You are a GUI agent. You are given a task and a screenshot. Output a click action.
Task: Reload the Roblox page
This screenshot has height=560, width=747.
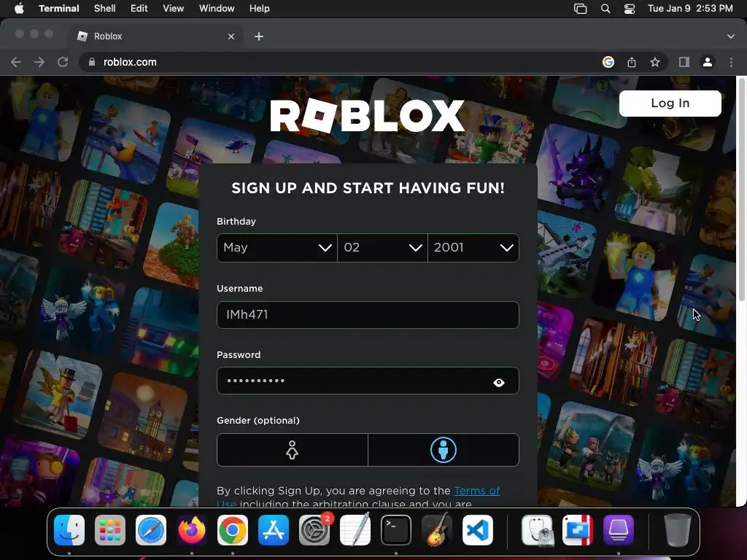(x=63, y=62)
